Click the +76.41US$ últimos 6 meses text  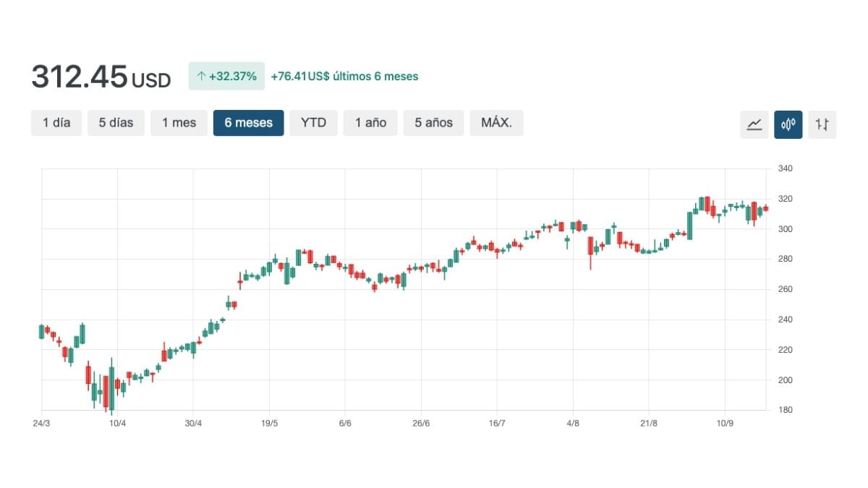point(344,76)
